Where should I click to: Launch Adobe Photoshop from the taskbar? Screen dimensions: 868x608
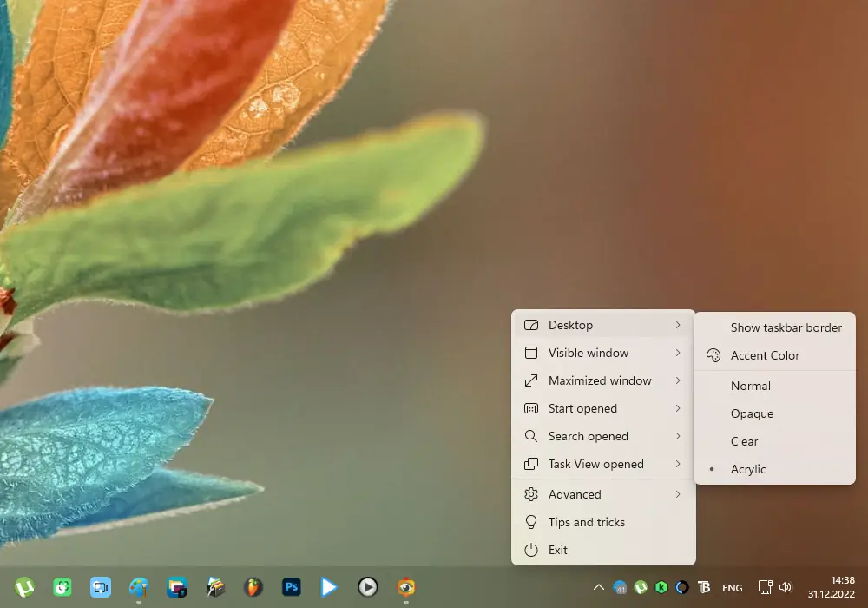[x=291, y=587]
